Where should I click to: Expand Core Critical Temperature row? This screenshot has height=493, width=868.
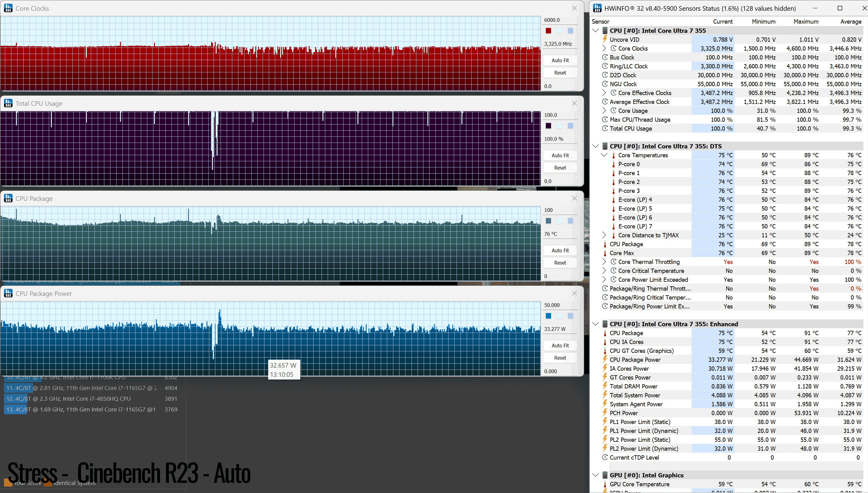coord(604,270)
